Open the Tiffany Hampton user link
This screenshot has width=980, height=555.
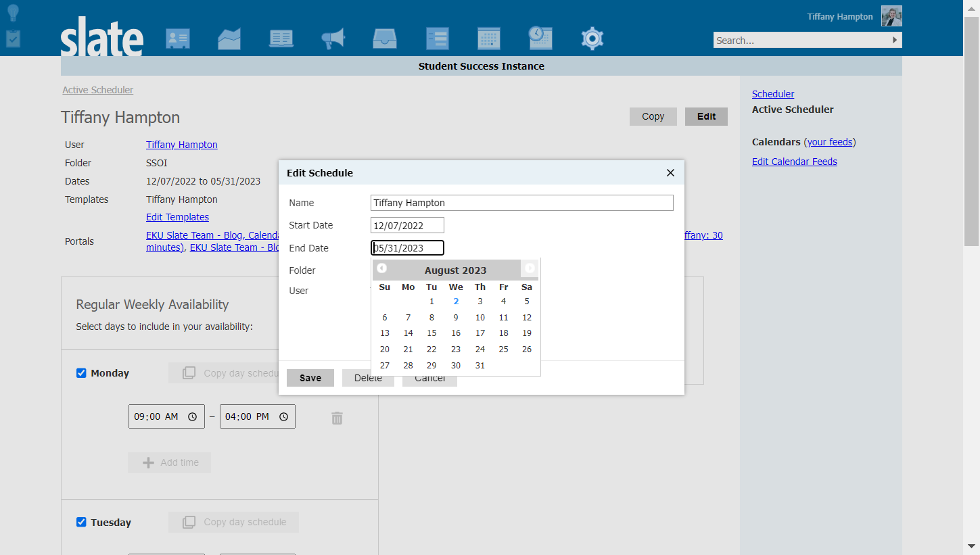click(182, 145)
